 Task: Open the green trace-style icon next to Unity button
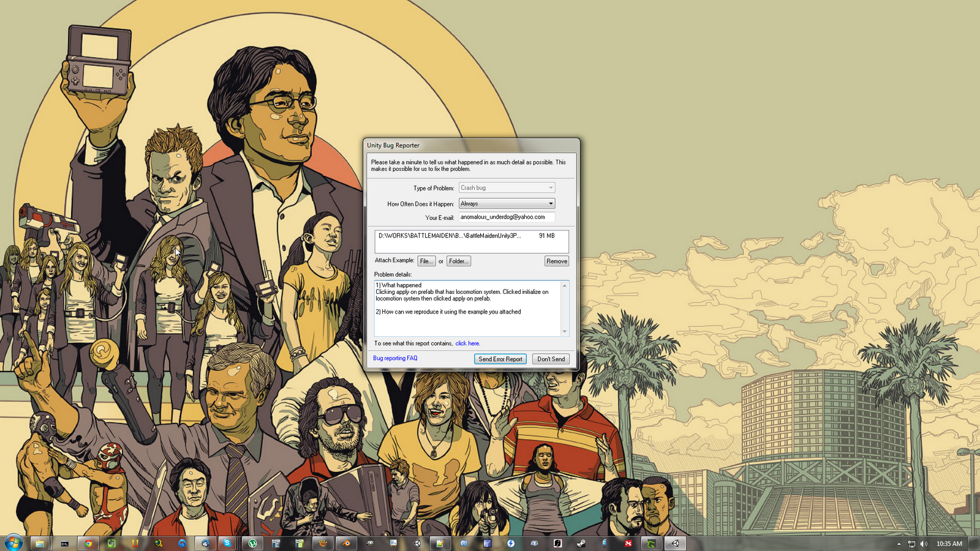click(652, 543)
